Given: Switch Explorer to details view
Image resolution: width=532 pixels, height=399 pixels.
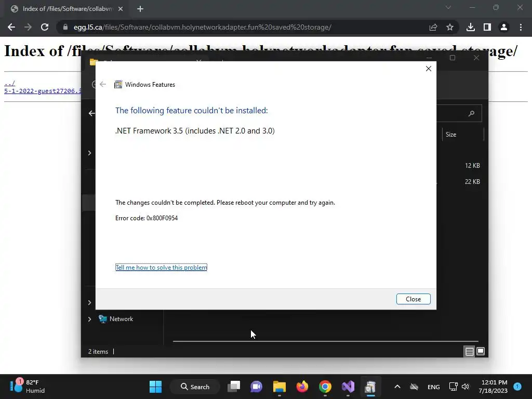Looking at the screenshot, I should 469,352.
